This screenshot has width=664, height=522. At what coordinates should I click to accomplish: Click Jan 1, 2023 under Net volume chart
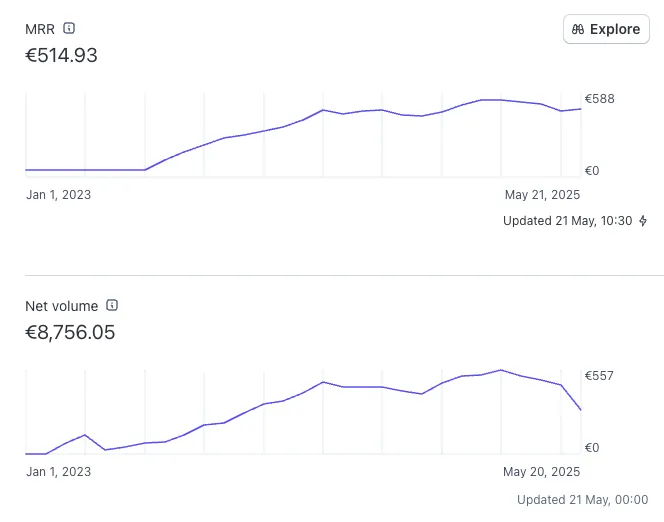(58, 472)
